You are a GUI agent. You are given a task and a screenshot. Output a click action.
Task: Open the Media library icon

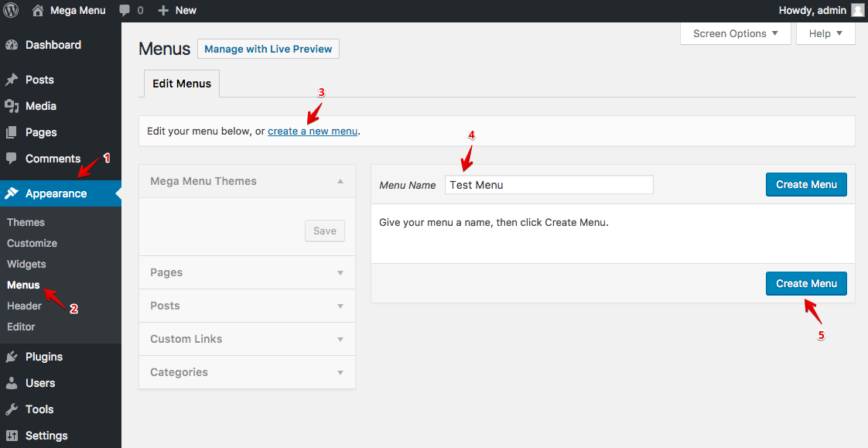click(13, 105)
